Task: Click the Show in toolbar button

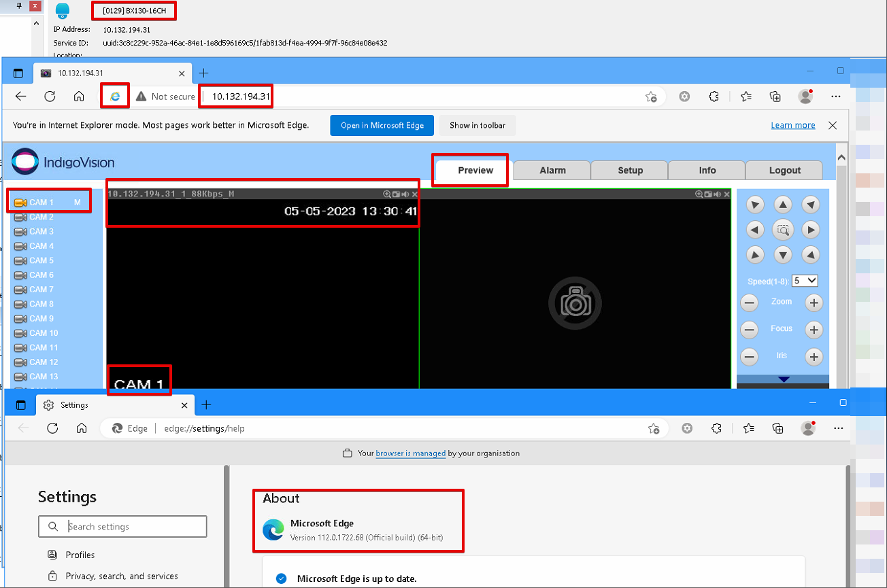Action: 478,126
